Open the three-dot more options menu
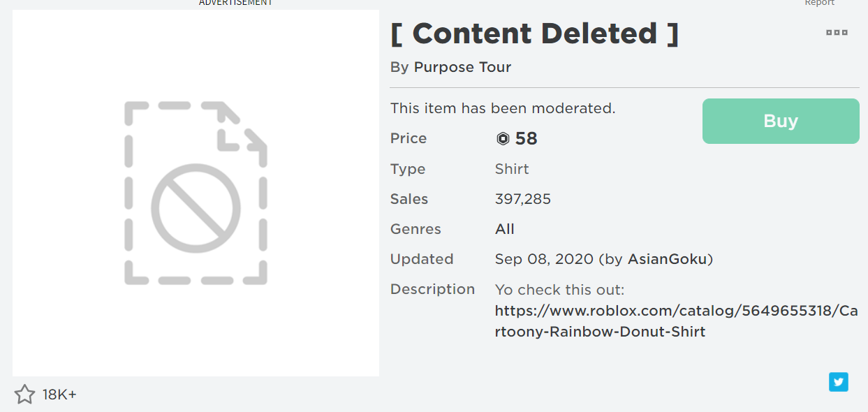This screenshot has width=868, height=412. tap(837, 33)
